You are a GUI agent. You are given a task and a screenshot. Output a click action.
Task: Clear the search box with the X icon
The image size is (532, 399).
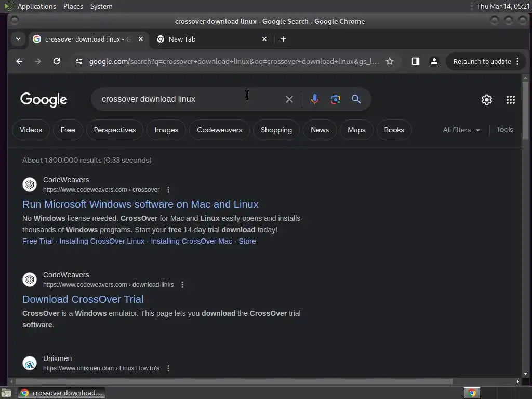point(289,99)
